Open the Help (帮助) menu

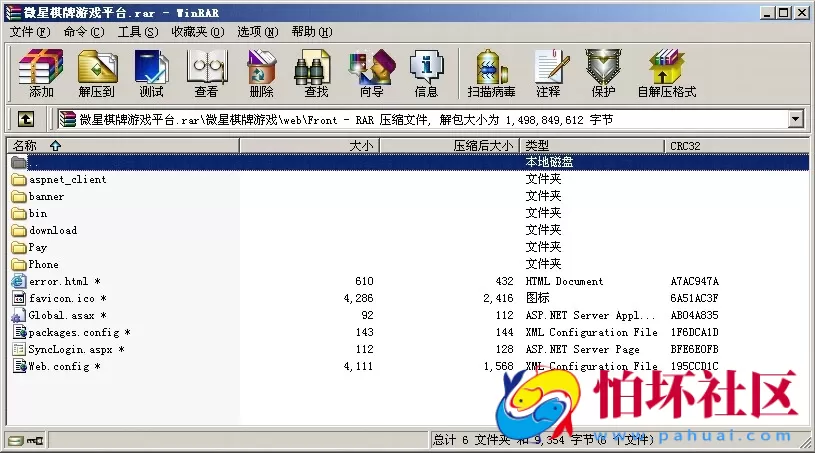pyautogui.click(x=312, y=32)
